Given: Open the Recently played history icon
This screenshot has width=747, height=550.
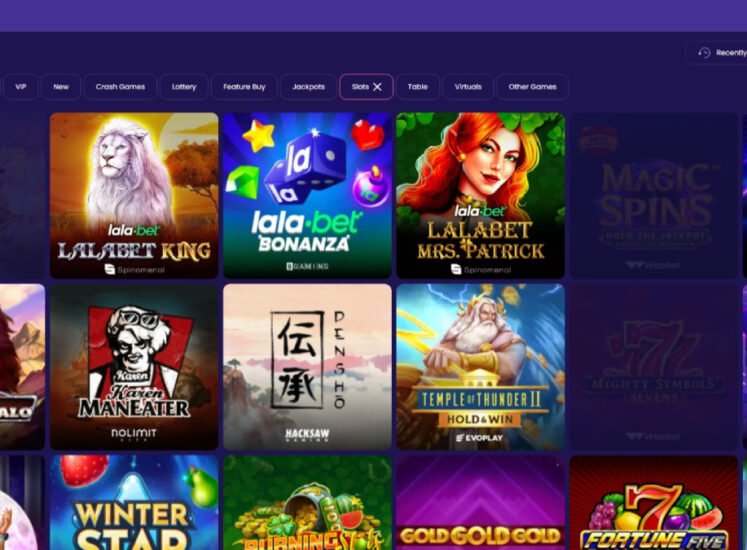Looking at the screenshot, I should (x=704, y=53).
